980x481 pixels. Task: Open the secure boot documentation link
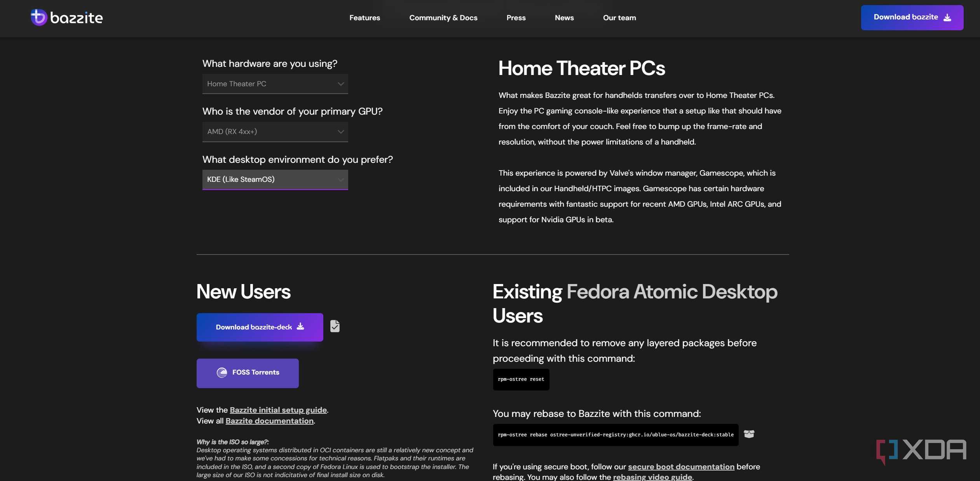click(681, 467)
